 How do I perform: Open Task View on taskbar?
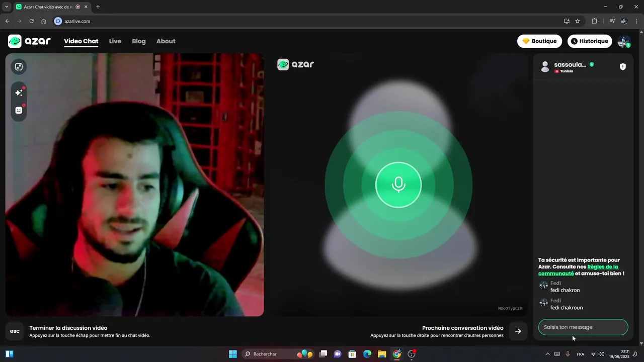tap(324, 354)
